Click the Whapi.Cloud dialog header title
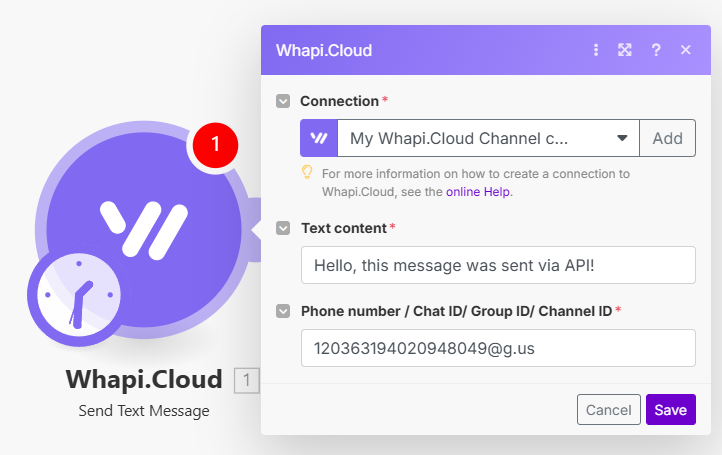This screenshot has height=455, width=722. pos(324,50)
